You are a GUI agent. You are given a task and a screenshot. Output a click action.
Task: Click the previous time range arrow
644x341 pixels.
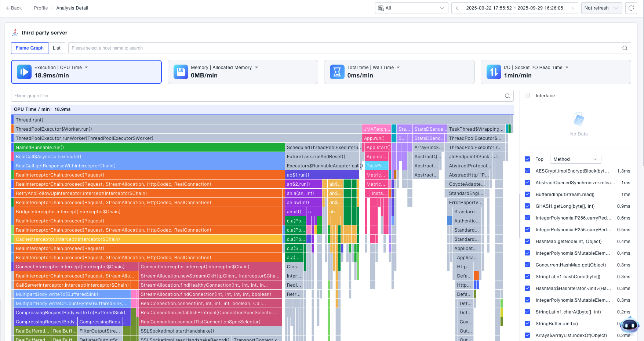coord(457,8)
